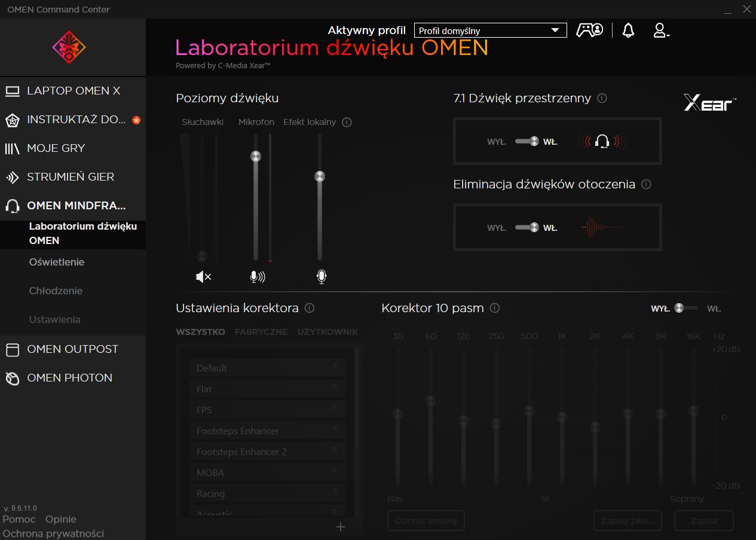Image resolution: width=756 pixels, height=540 pixels.
Task: Toggle ambient noise elimination switch
Action: pos(527,227)
